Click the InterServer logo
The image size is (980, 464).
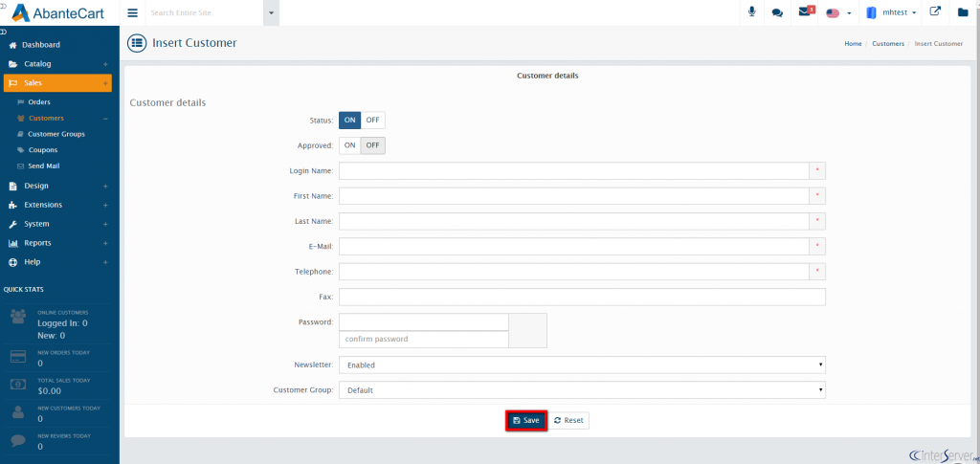tap(944, 454)
